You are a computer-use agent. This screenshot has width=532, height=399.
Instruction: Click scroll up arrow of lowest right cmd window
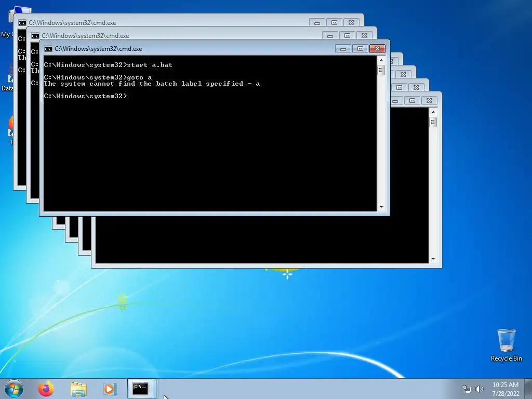click(x=433, y=112)
